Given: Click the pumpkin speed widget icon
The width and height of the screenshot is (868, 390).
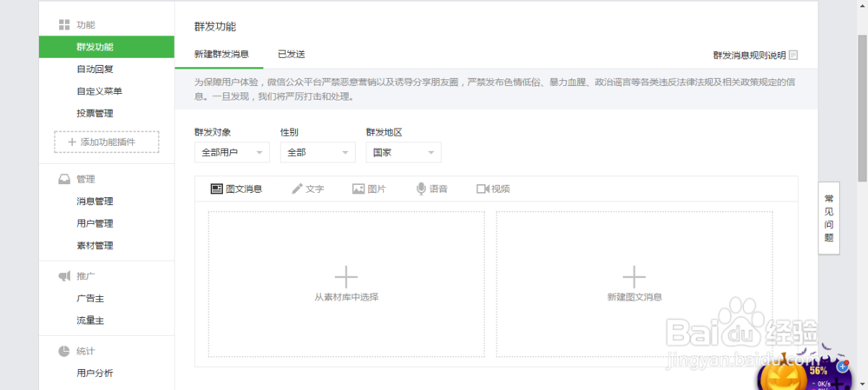Looking at the screenshot, I should coord(782,378).
